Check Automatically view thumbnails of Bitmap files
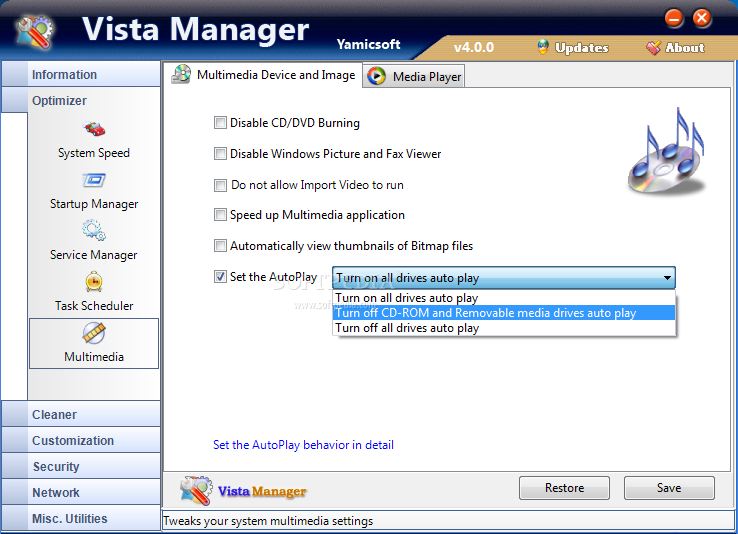The height and width of the screenshot is (534, 738). tap(220, 246)
